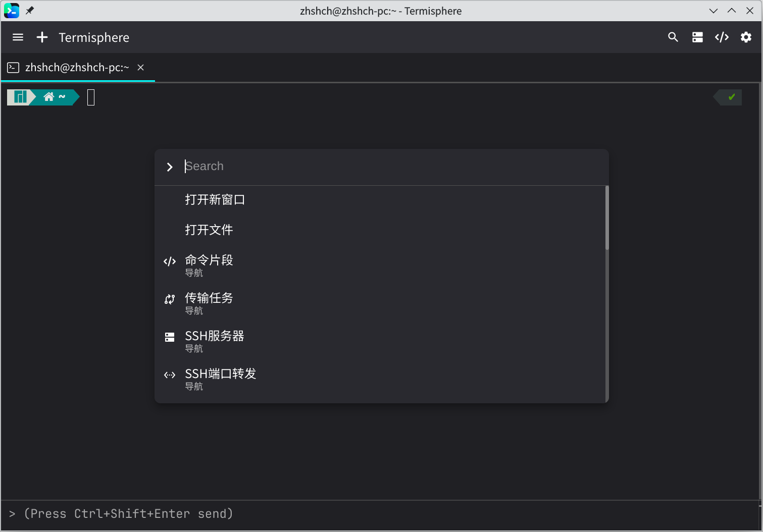Close the Termisphere window
The image size is (763, 532).
click(x=750, y=11)
